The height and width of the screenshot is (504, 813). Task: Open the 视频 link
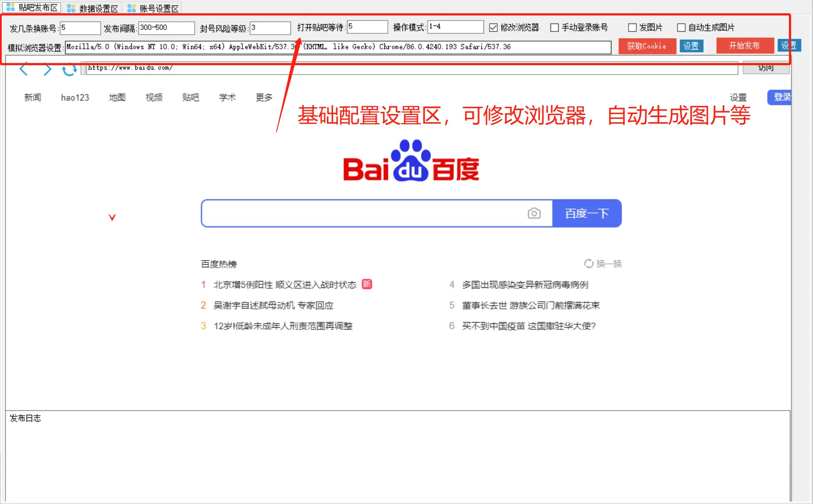[x=154, y=97]
